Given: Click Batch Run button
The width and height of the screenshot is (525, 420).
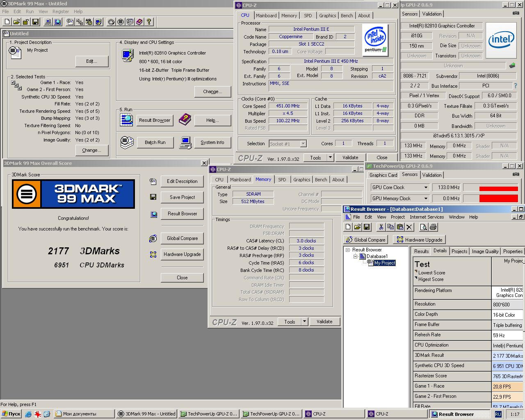Looking at the screenshot, I should point(155,143).
